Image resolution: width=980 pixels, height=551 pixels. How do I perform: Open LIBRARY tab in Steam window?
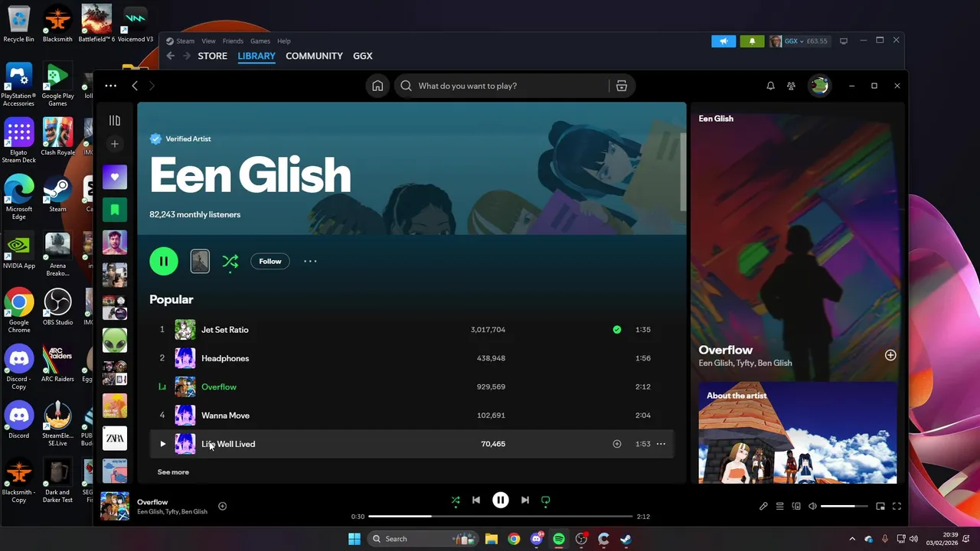(x=256, y=56)
